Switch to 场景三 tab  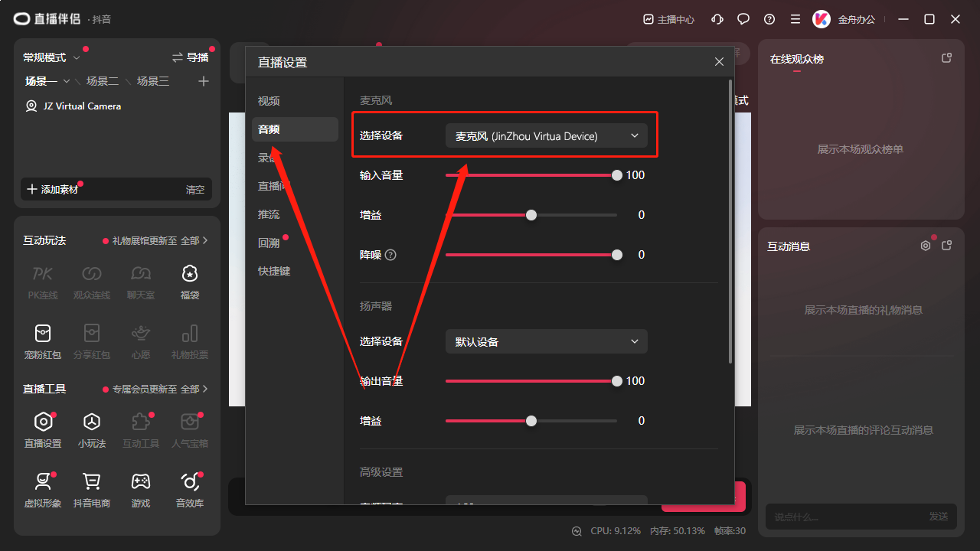tap(153, 81)
